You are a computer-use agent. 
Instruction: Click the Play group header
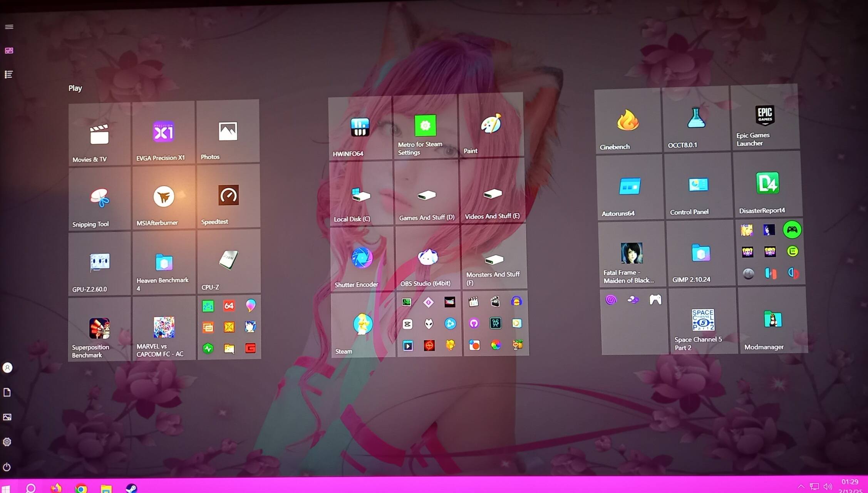[75, 88]
